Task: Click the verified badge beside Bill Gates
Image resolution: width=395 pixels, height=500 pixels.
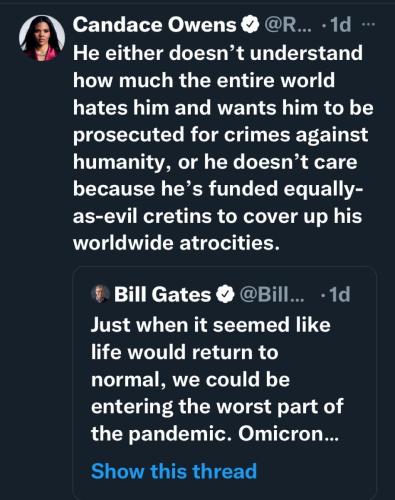Action: click(225, 295)
